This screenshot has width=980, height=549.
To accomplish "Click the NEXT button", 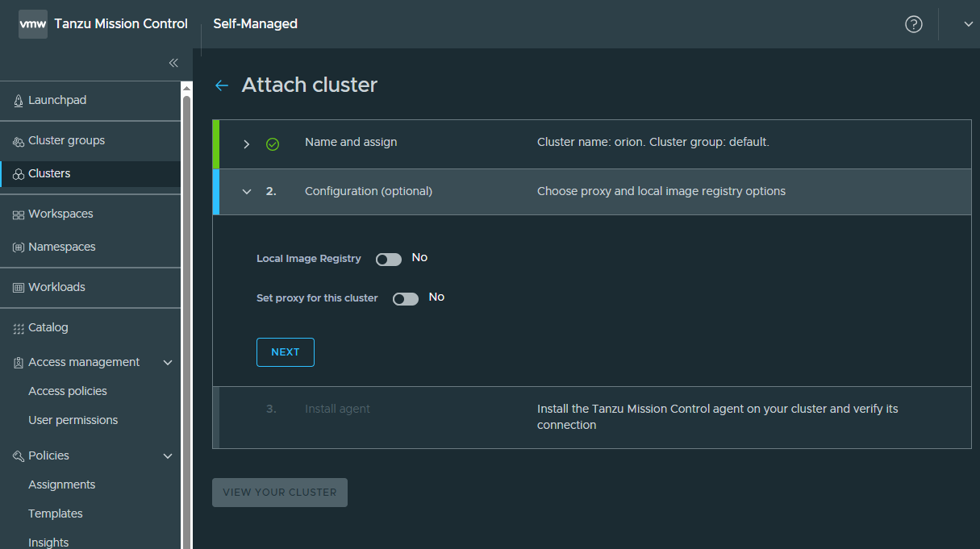I will point(286,352).
